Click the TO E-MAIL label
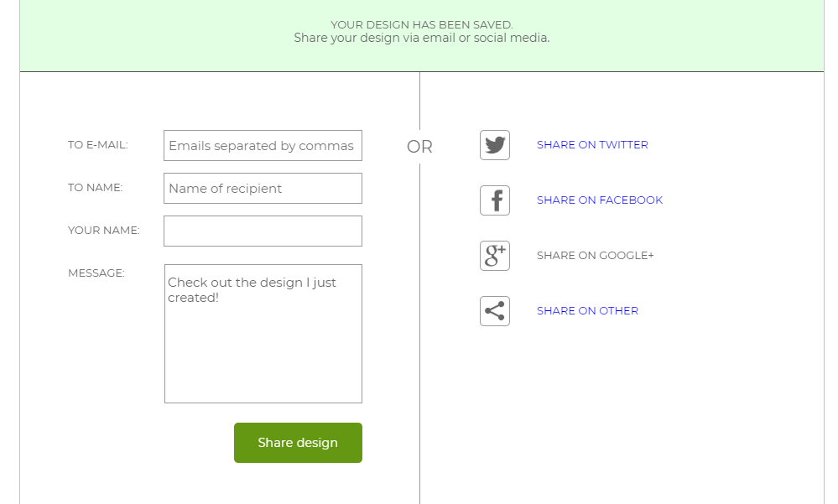Image resolution: width=838 pixels, height=504 pixels. tap(98, 145)
